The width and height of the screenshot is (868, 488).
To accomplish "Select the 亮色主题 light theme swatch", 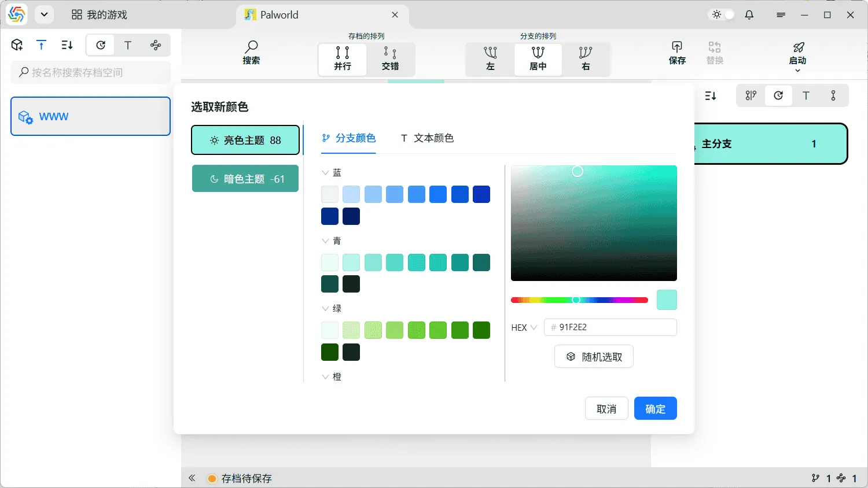I will [x=245, y=140].
